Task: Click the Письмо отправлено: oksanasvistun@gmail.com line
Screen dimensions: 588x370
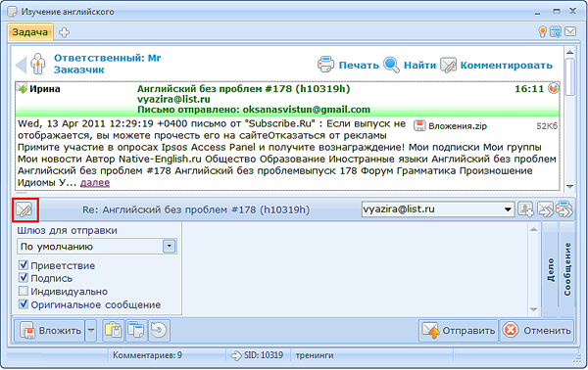Action: [x=254, y=110]
